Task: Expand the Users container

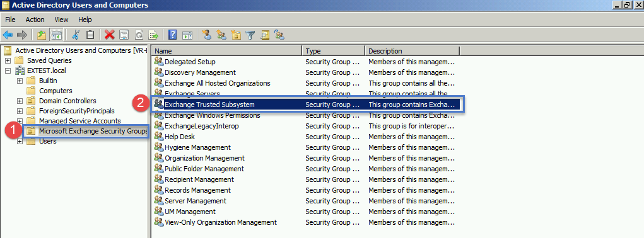Action: pos(20,141)
